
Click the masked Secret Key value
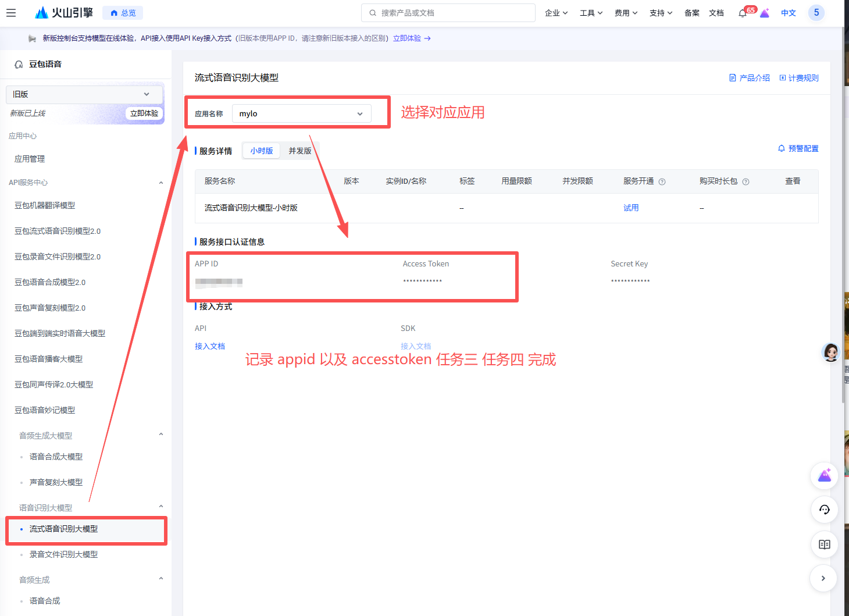coord(630,282)
